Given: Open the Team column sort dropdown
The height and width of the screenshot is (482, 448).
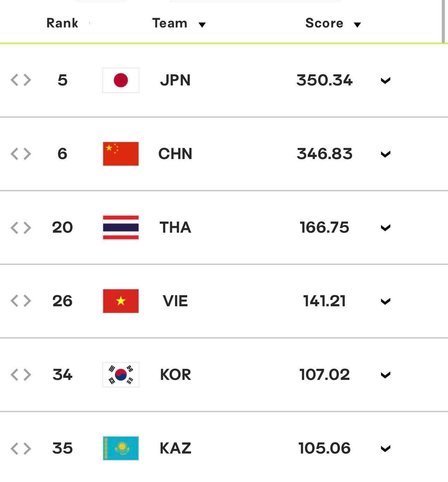Looking at the screenshot, I should point(202,24).
